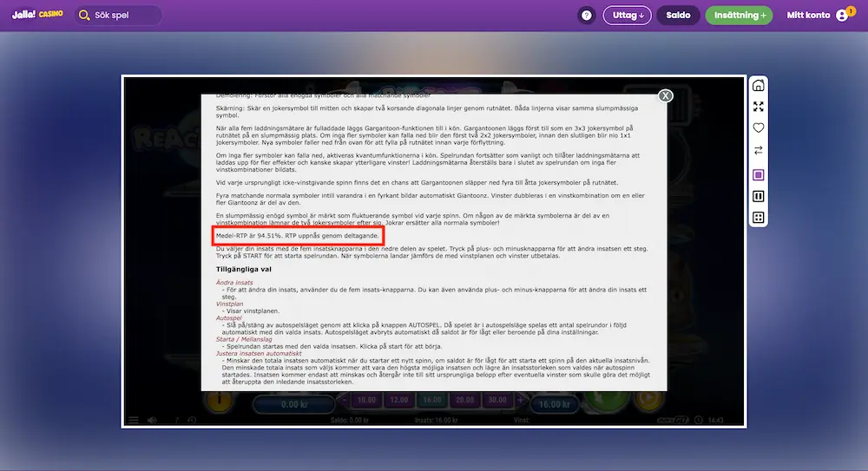Screen dimensions: 868x471
Task: Click the Starta / Mellanslag heading
Action: tap(244, 339)
